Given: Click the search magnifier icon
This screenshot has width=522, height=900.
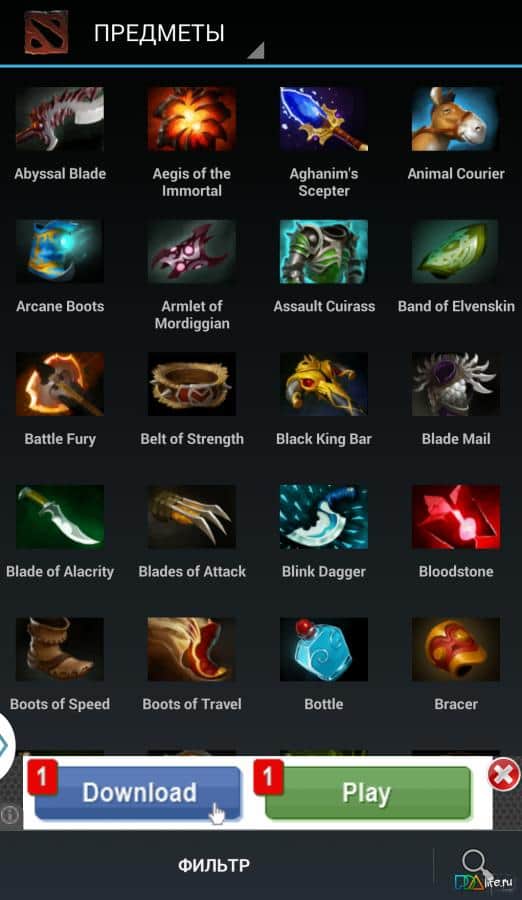Looking at the screenshot, I should coord(475,863).
